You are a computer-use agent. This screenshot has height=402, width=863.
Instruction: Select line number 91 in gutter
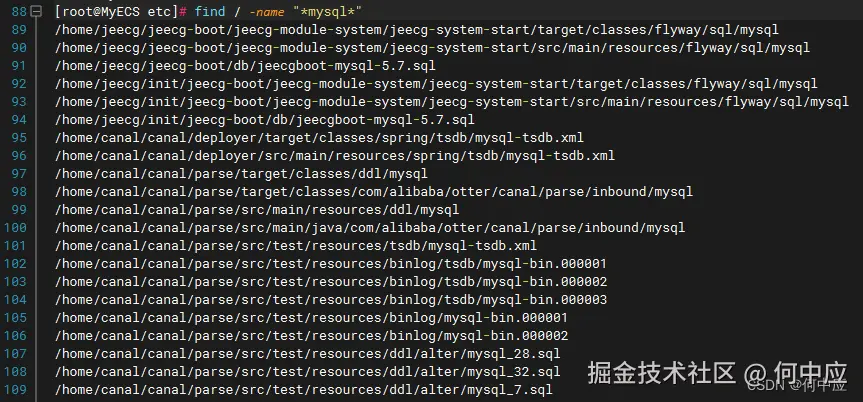[19, 66]
